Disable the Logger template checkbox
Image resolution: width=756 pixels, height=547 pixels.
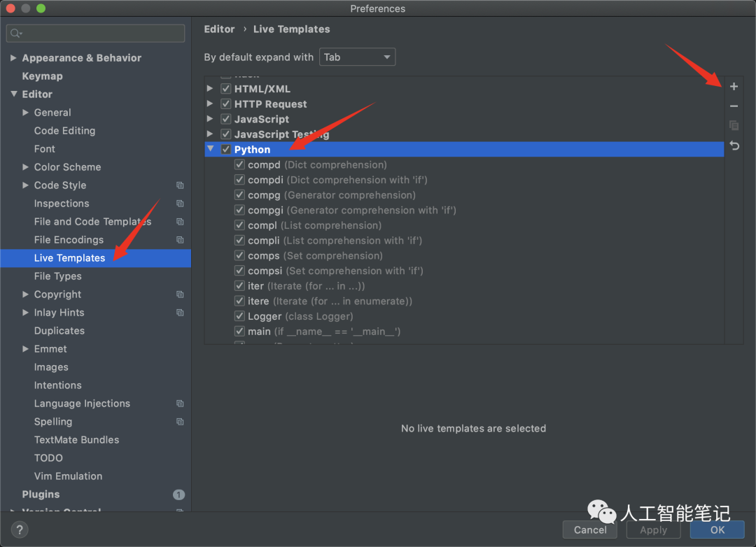click(x=239, y=316)
